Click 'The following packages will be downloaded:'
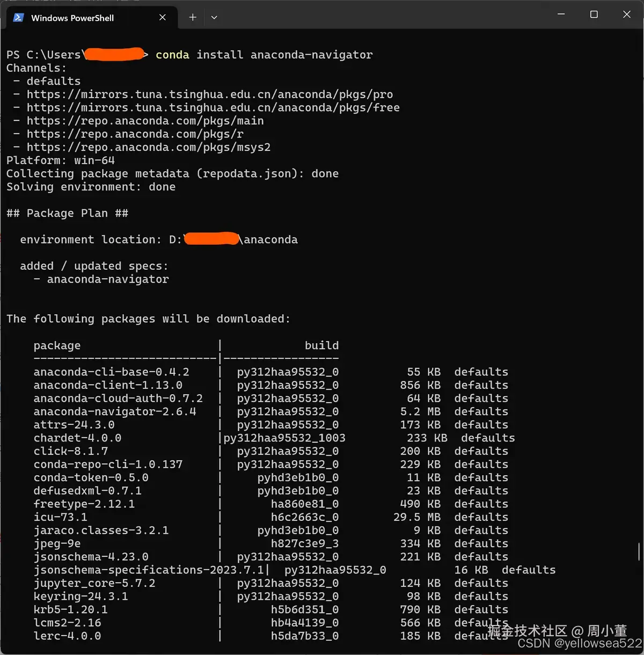Image resolution: width=644 pixels, height=655 pixels. (x=149, y=319)
